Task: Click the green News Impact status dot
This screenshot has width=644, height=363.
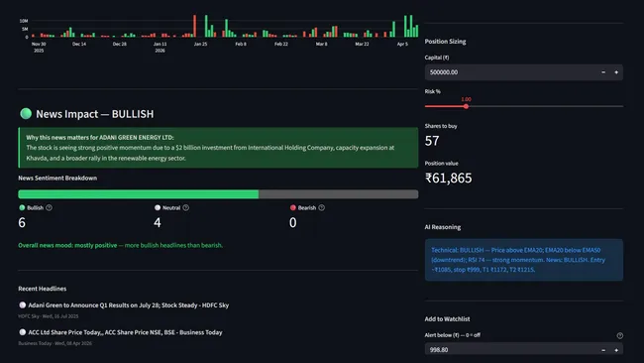Action: pyautogui.click(x=26, y=113)
